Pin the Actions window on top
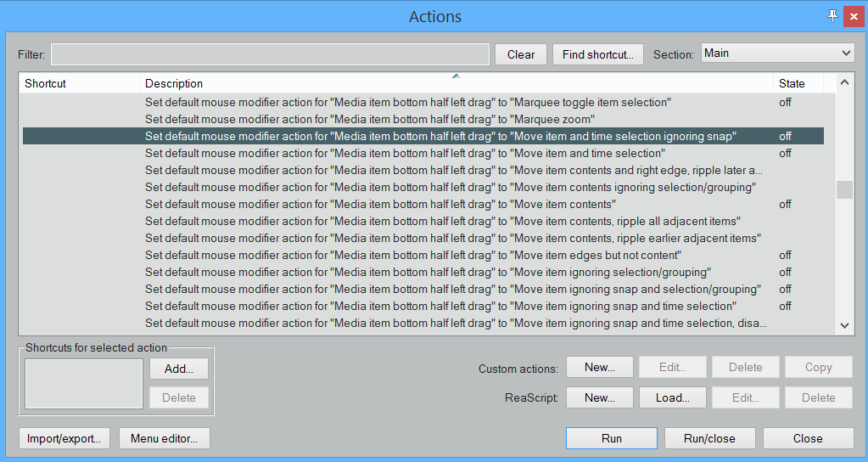This screenshot has height=462, width=868. click(832, 16)
